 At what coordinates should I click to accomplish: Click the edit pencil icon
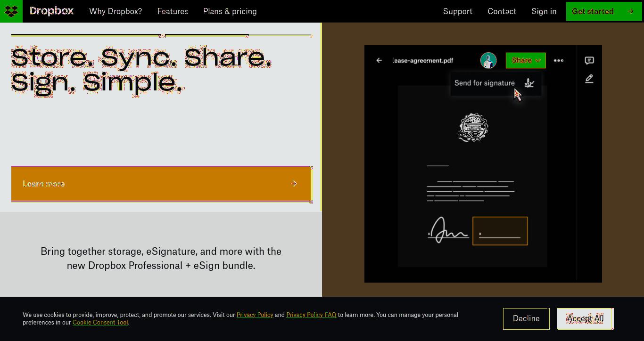point(589,79)
